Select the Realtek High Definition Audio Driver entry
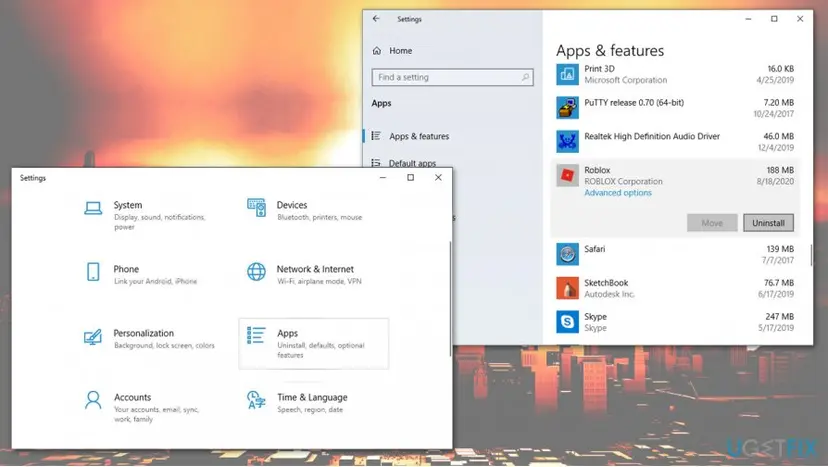Image resolution: width=828 pixels, height=467 pixels. point(652,136)
